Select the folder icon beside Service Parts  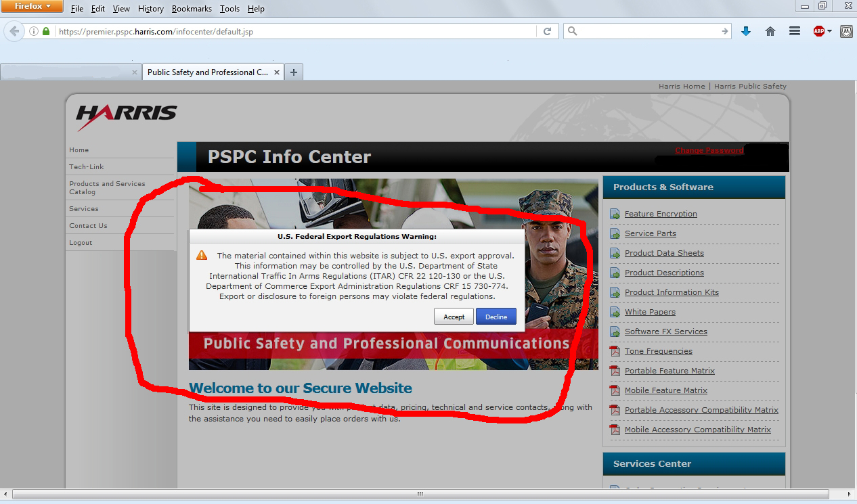click(x=615, y=233)
